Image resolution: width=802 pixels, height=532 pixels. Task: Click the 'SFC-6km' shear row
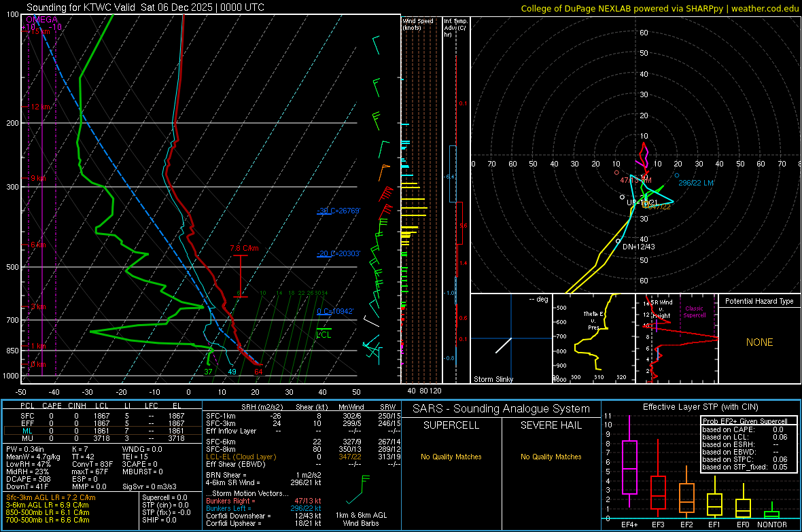(x=303, y=442)
